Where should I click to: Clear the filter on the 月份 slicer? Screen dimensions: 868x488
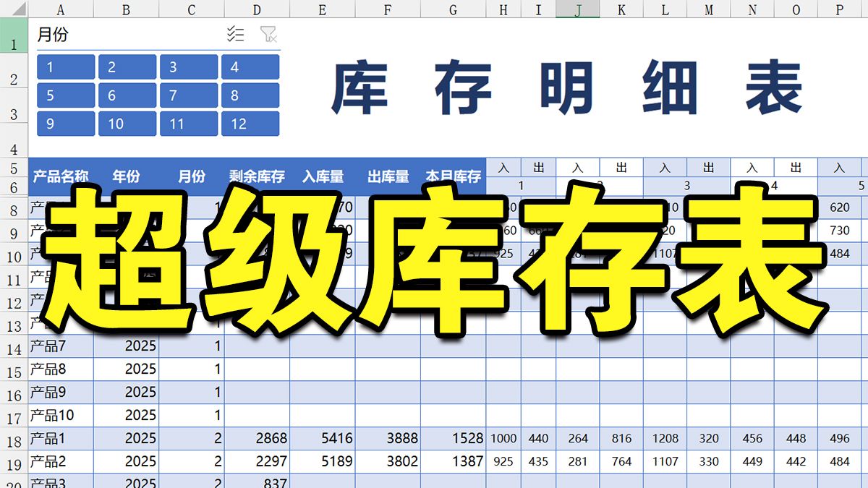tap(268, 33)
